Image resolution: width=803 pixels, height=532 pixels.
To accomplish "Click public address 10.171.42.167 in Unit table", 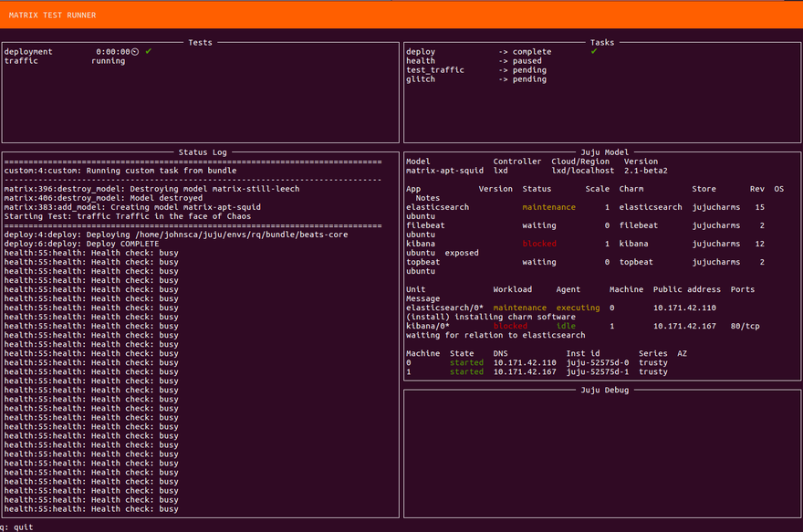I will 684,326.
